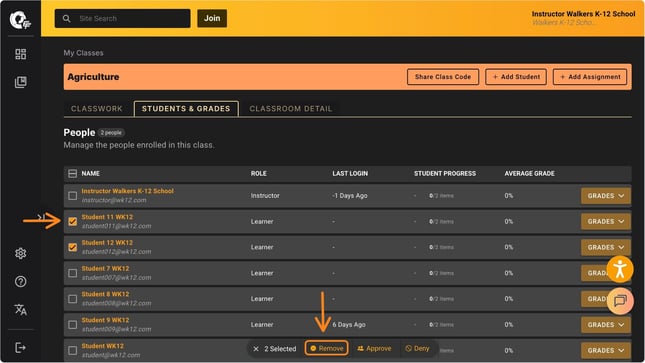Open Student 9 WK12 profile link

pos(105,320)
